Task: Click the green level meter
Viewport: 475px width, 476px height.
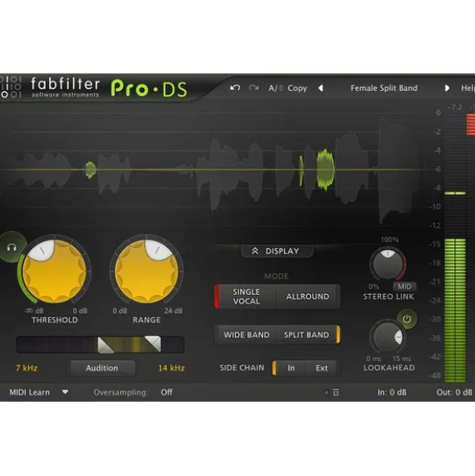Action: [455, 310]
